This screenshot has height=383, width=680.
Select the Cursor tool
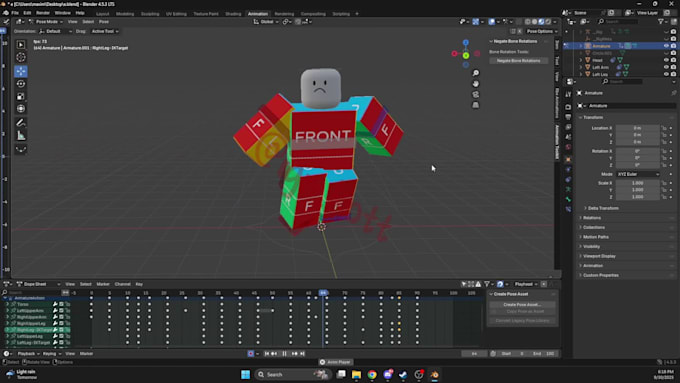pyautogui.click(x=21, y=57)
